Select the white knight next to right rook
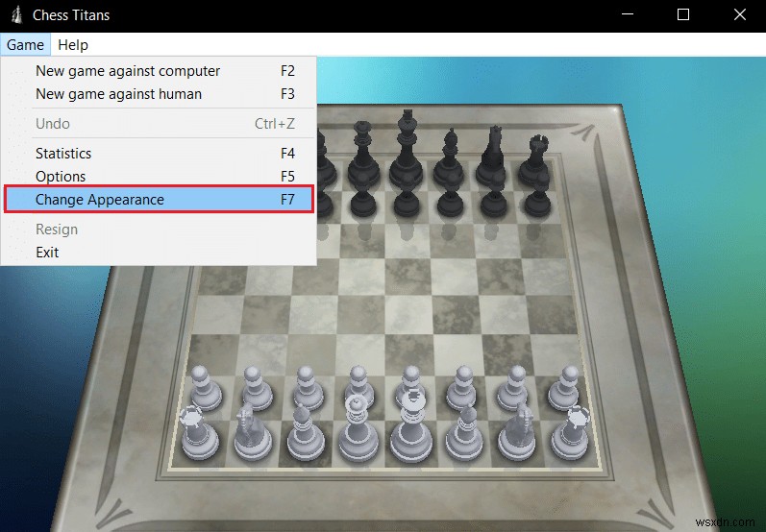The width and height of the screenshot is (766, 532). point(517,433)
